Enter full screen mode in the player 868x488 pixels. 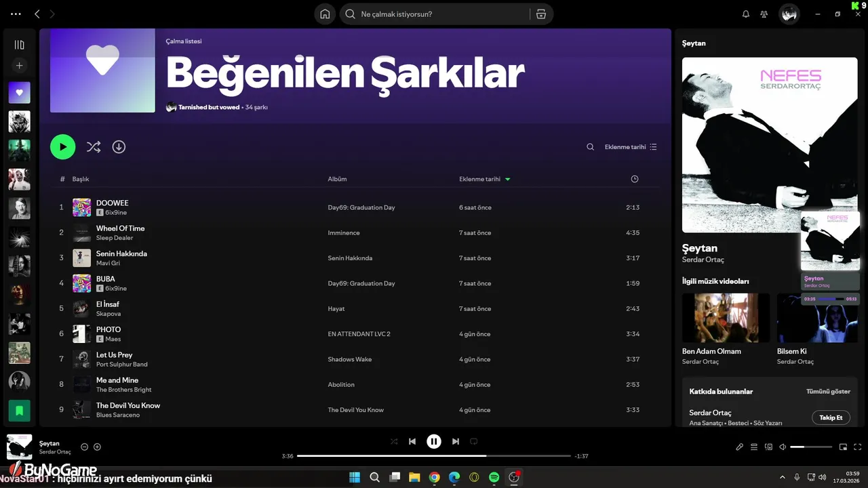[x=858, y=447]
